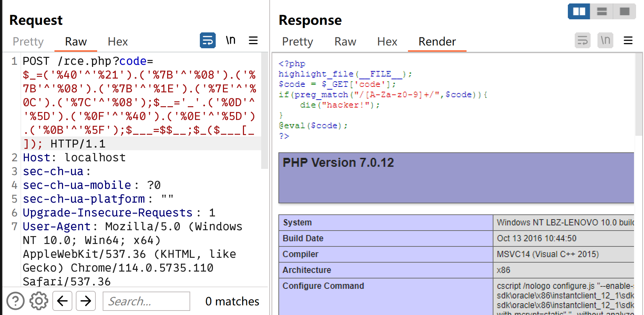Click the 'die("hacker!");' code line
This screenshot has width=644, height=315.
pyautogui.click(x=340, y=105)
